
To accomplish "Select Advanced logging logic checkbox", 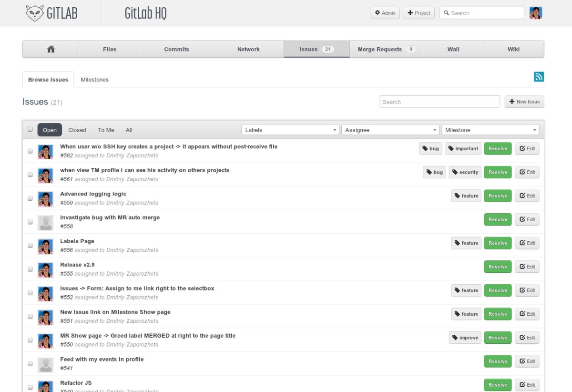I will click(31, 198).
